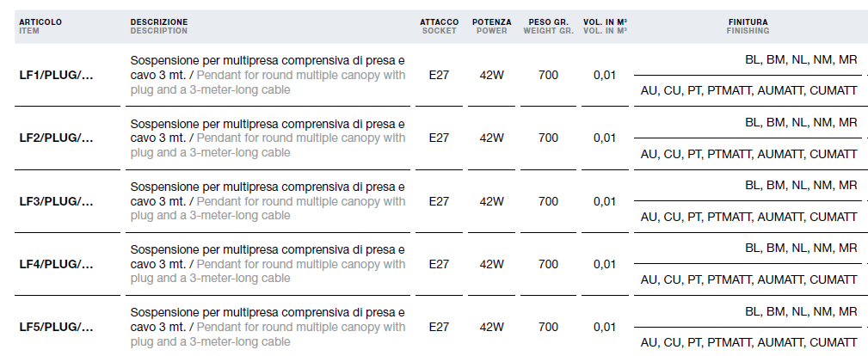
Task: Click the 42W power value in LF3 row
Action: pyautogui.click(x=491, y=201)
